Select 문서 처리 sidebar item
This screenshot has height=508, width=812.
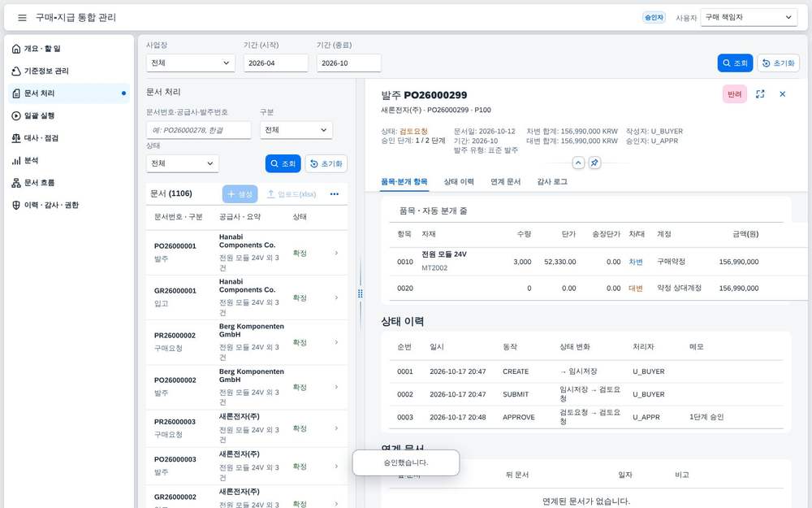(x=69, y=93)
